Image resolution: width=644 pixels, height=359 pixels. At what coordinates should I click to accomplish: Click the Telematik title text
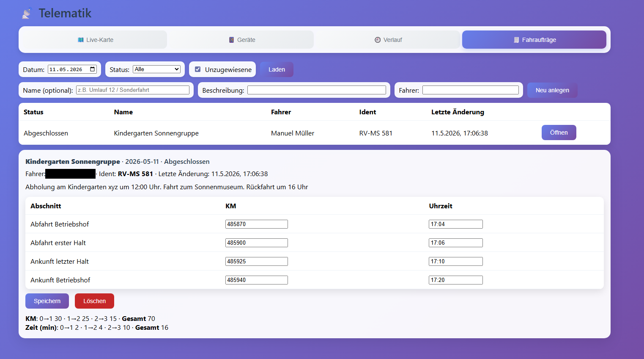(65, 13)
